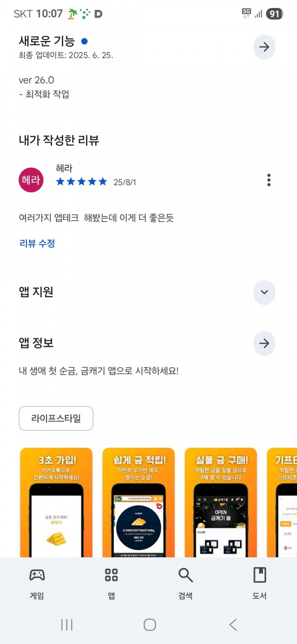Open the 앱 정보 arrow button
The image size is (297, 644).
(x=264, y=343)
